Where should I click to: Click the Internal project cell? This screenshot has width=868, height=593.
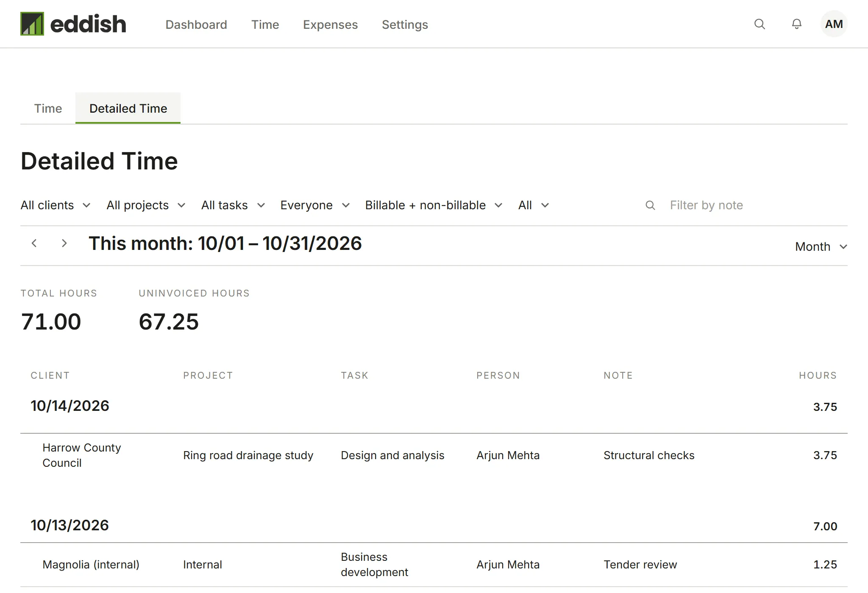(x=203, y=565)
